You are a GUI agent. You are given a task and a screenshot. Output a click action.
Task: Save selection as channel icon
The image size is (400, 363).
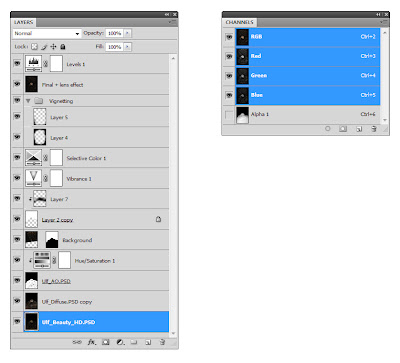pos(343,129)
